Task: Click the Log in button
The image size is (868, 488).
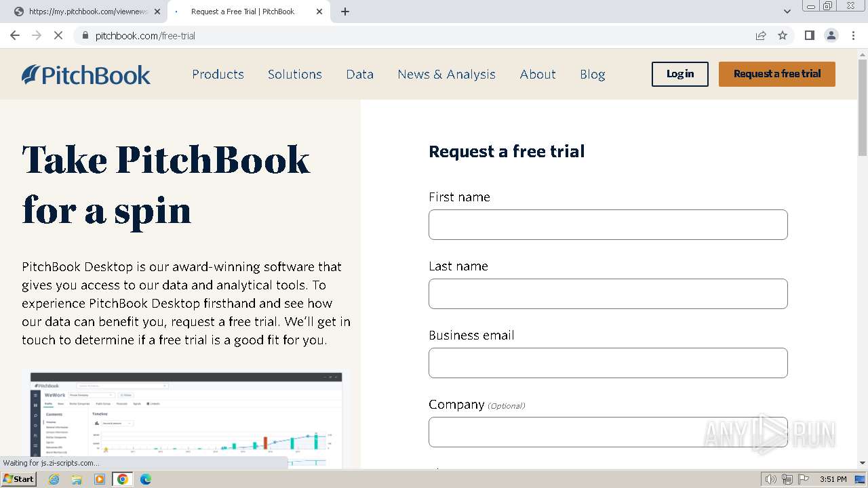Action: 680,75
